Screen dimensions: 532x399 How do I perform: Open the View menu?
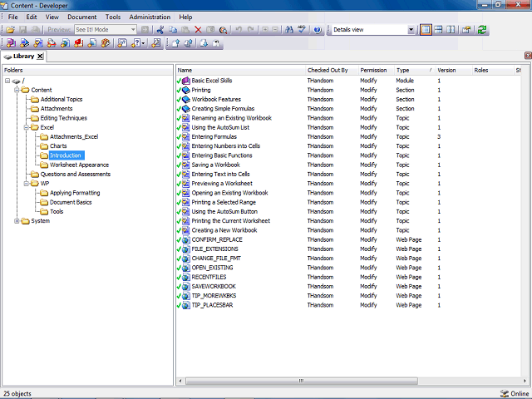click(x=52, y=17)
